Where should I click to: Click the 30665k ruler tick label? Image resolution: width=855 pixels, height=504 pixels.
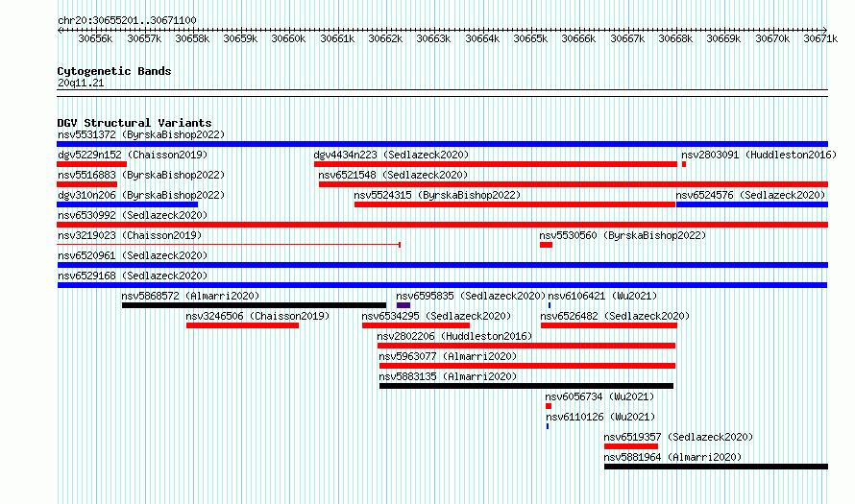coord(530,38)
